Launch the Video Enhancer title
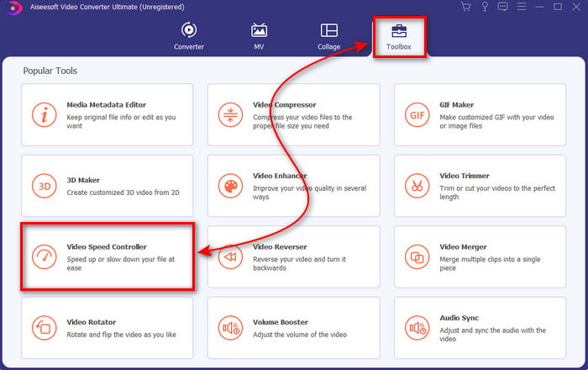588x370 pixels. (280, 176)
